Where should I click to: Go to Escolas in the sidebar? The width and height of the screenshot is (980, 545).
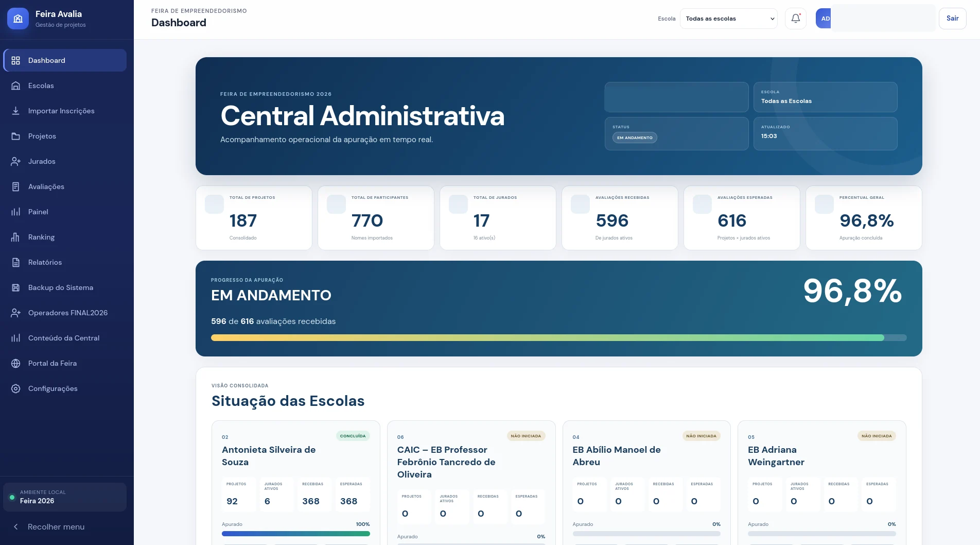[x=65, y=86]
